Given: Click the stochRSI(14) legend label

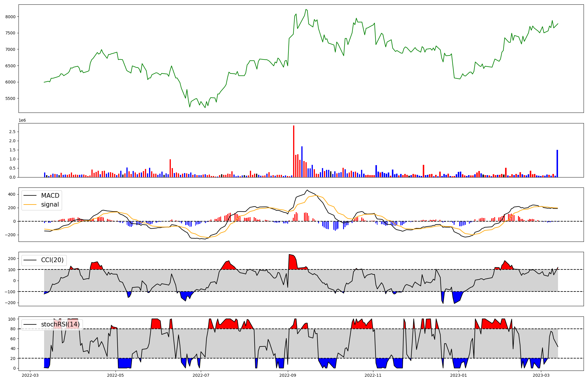Looking at the screenshot, I should [60, 324].
